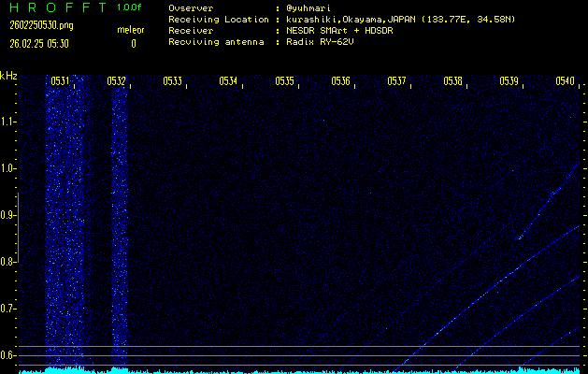Select the 0536 time label

tap(340, 81)
